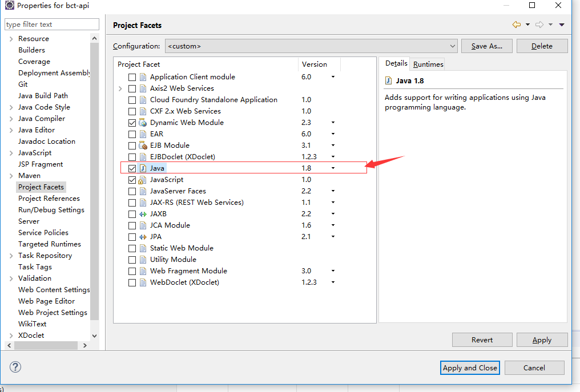Open the Configuration combo box
Screen dimensions: 580x392
(311, 46)
